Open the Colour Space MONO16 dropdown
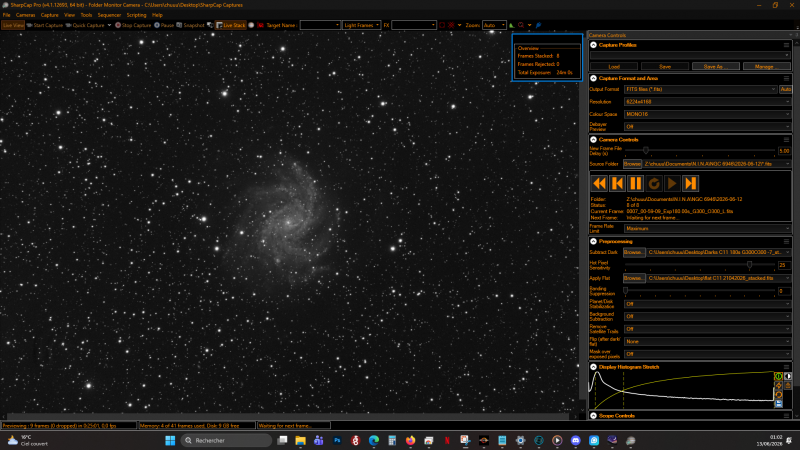The image size is (800, 450). click(x=708, y=114)
